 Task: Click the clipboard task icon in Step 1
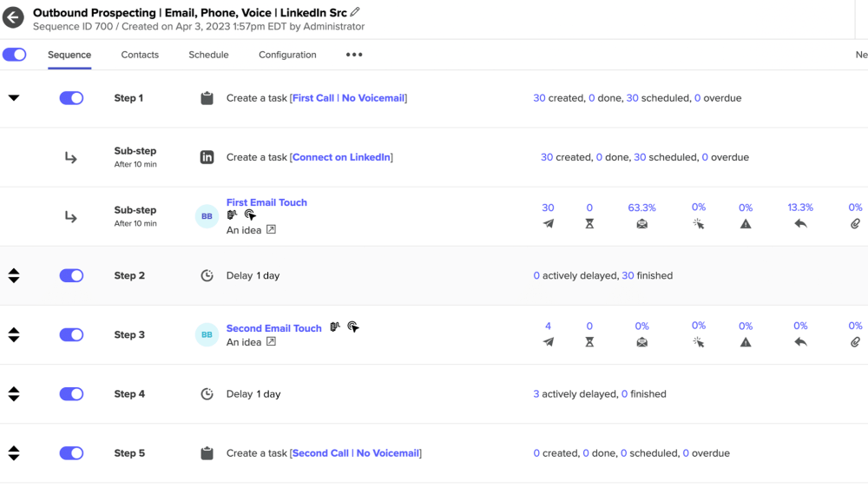click(x=207, y=98)
